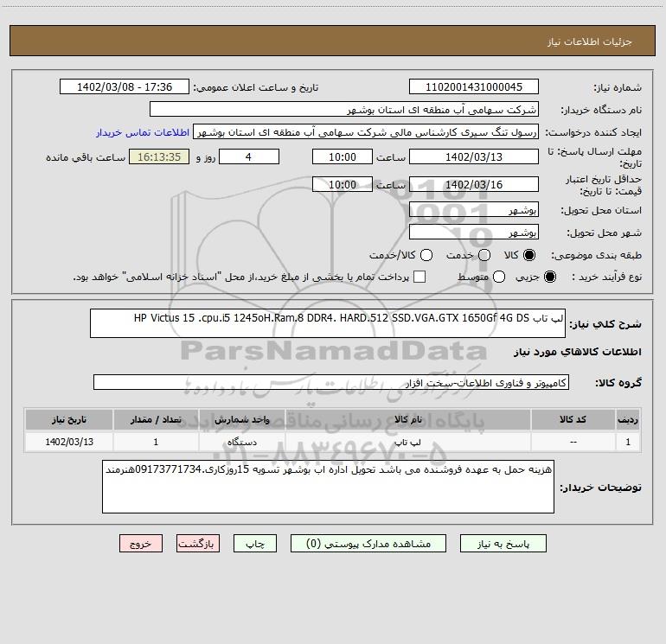This screenshot has width=666, height=644.
Task: Click the announcement date field 1402/03/08 - 17:36
Action: pos(125,87)
